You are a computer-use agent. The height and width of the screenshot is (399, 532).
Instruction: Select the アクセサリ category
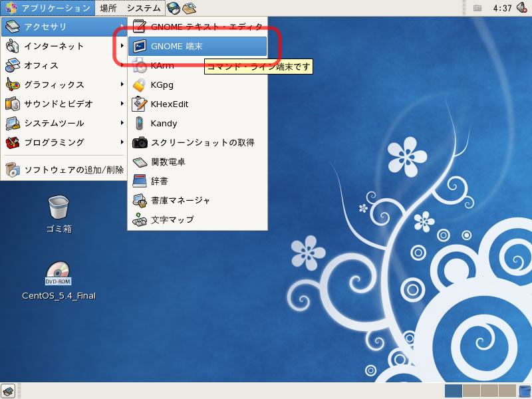(x=64, y=27)
